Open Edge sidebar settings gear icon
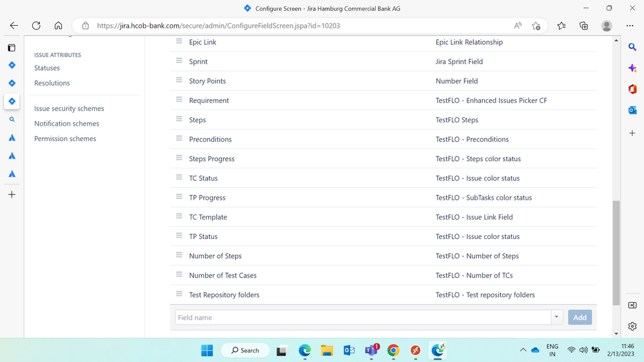644x362 pixels. pos(632,327)
